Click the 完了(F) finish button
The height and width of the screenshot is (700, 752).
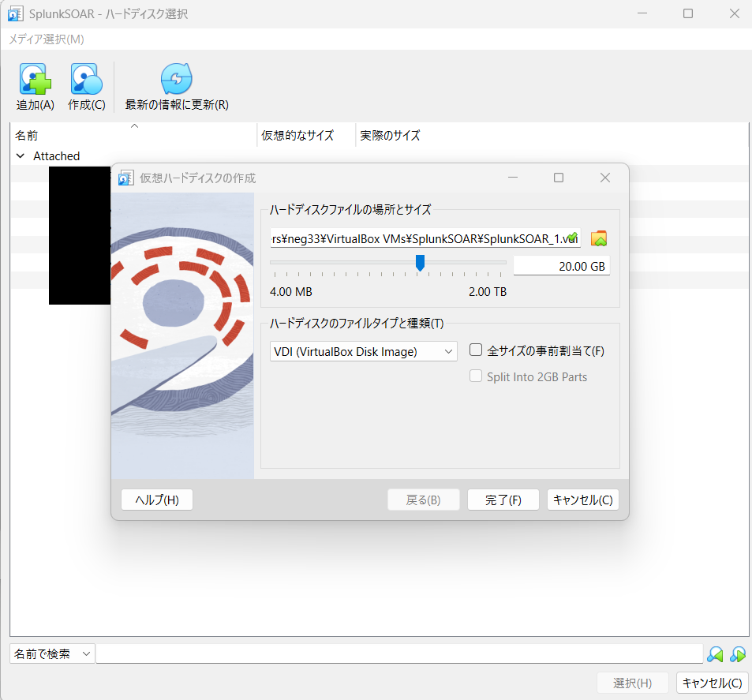coord(503,500)
